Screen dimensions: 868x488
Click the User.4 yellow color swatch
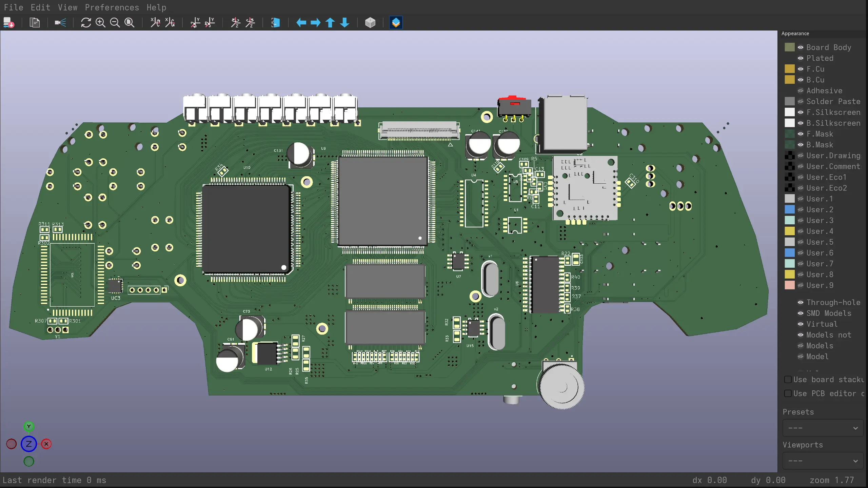pos(790,231)
